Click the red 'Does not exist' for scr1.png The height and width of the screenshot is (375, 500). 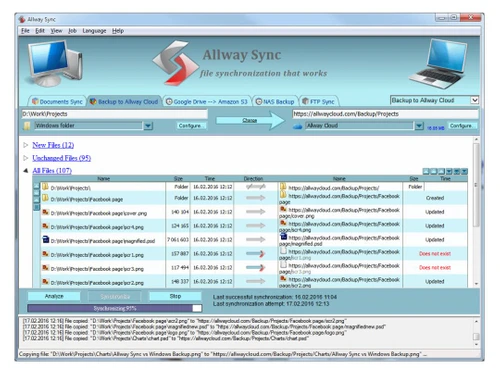pos(435,254)
